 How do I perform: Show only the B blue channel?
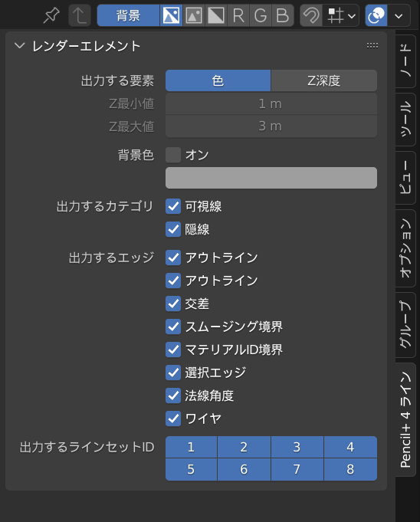pyautogui.click(x=283, y=15)
